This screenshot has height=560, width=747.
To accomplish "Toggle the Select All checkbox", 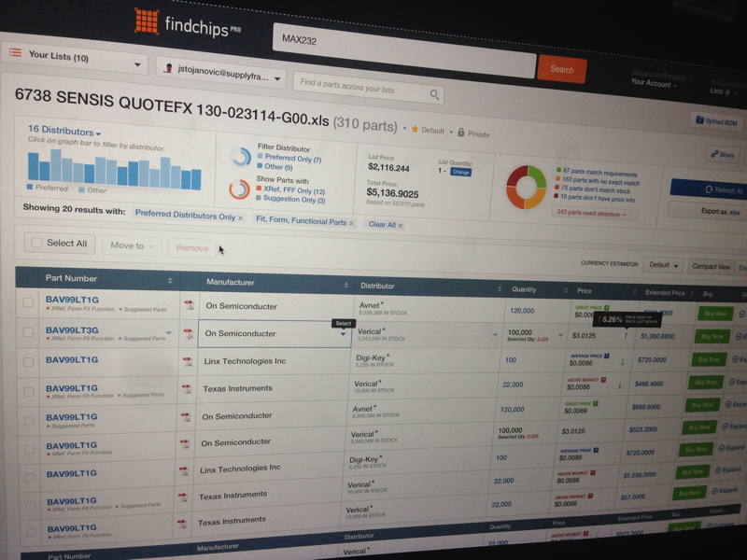I will [x=37, y=243].
